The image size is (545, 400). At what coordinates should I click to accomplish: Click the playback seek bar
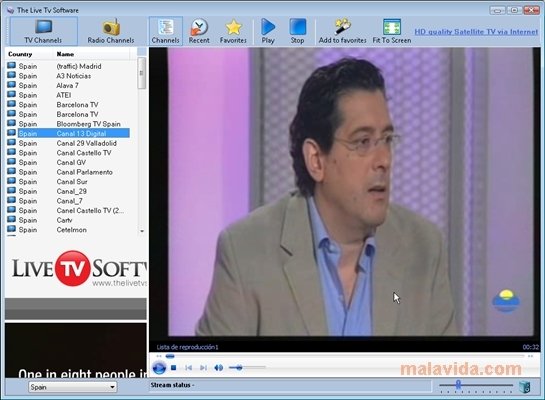[x=344, y=356]
